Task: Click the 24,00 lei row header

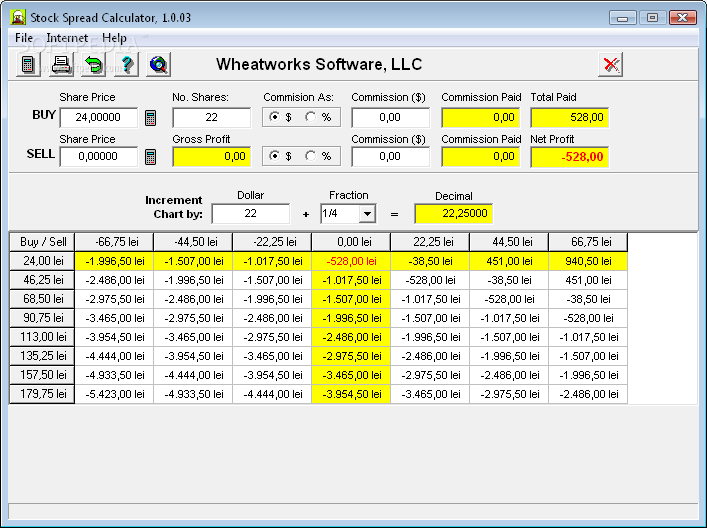Action: coord(42,261)
